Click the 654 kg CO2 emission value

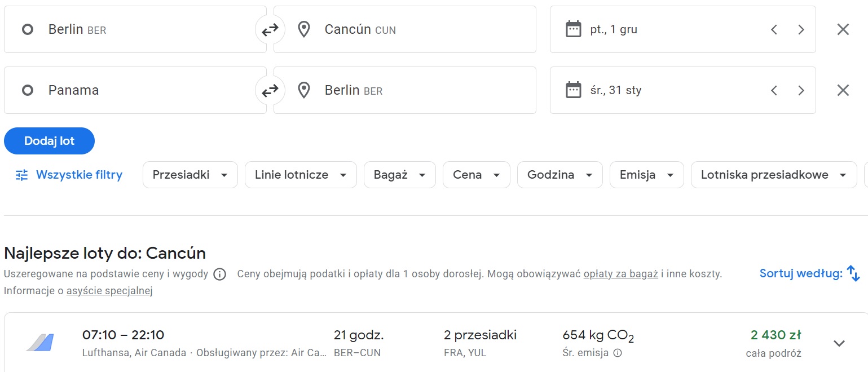click(x=598, y=336)
